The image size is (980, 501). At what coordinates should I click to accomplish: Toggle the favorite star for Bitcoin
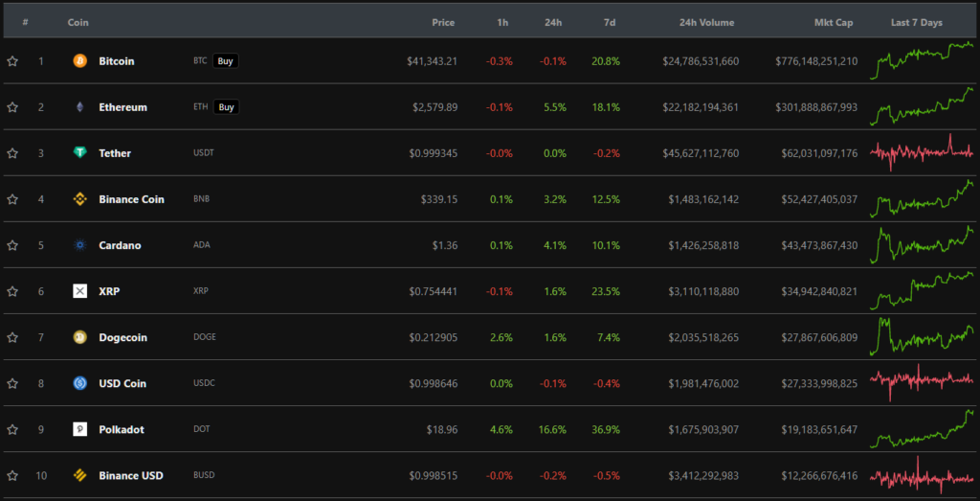coord(12,61)
